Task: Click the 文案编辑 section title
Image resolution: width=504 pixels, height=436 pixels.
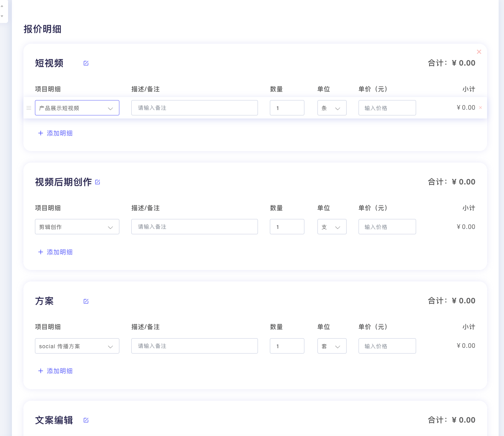Action: (x=54, y=420)
